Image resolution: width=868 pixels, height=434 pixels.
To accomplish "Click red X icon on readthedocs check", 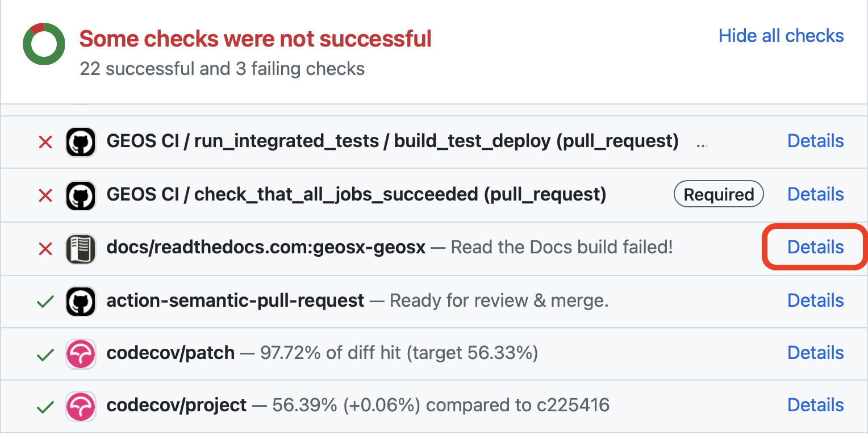I will [45, 248].
